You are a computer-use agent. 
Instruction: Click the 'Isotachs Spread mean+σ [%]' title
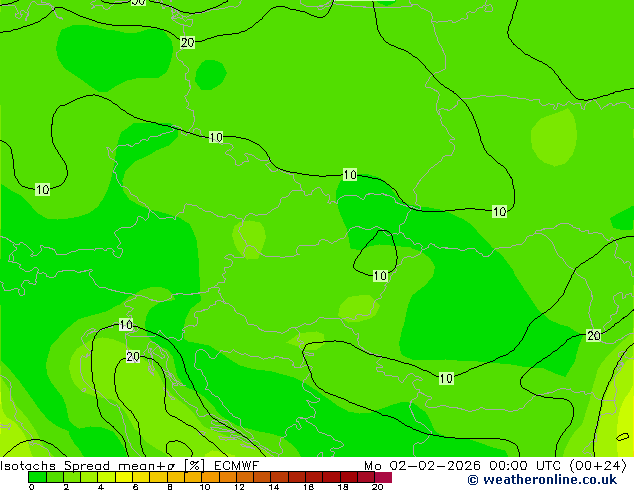tap(102, 466)
